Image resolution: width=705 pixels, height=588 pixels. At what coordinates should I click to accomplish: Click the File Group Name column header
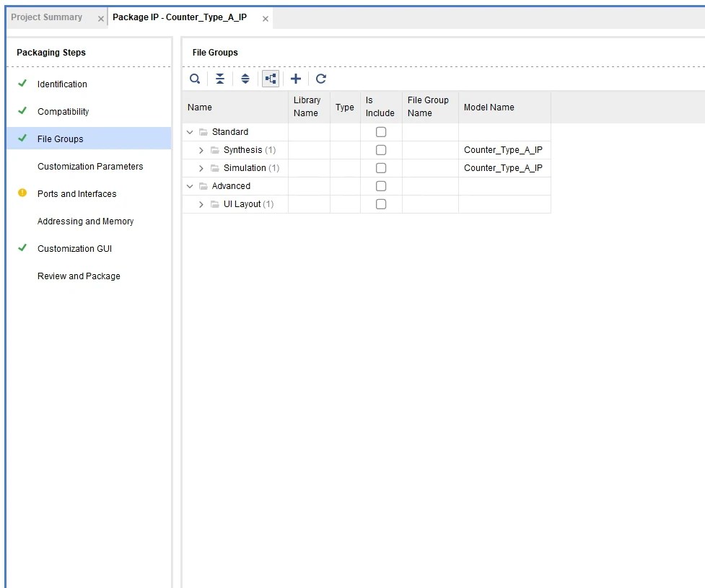(x=430, y=107)
